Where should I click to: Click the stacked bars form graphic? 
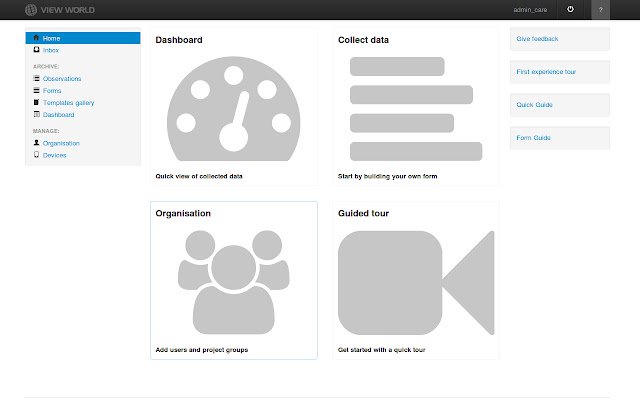416,109
